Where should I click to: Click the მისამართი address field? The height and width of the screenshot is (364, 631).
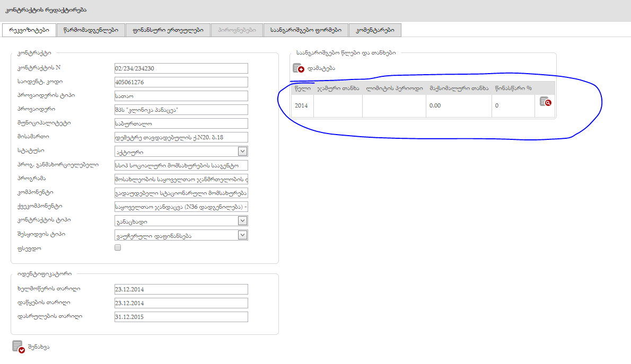[181, 137]
